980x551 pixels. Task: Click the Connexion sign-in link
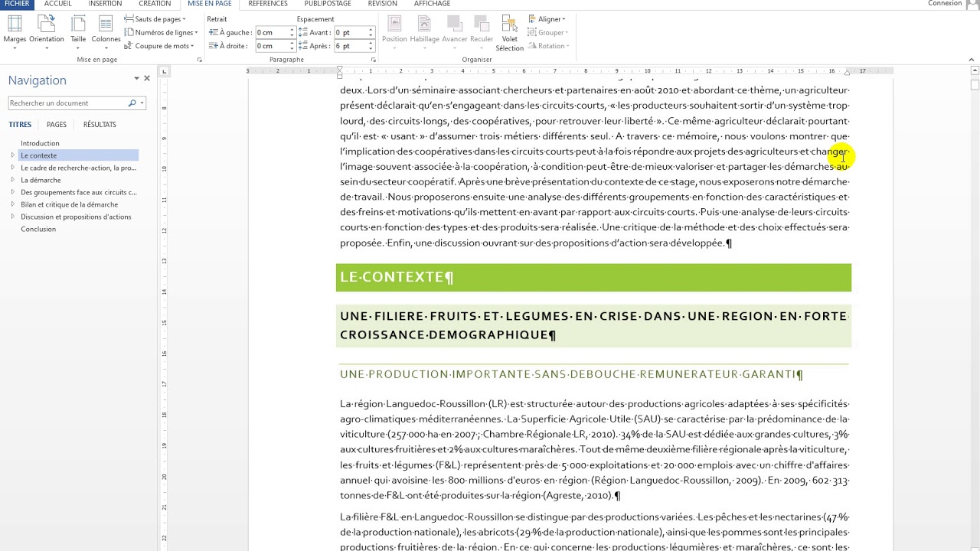[945, 4]
